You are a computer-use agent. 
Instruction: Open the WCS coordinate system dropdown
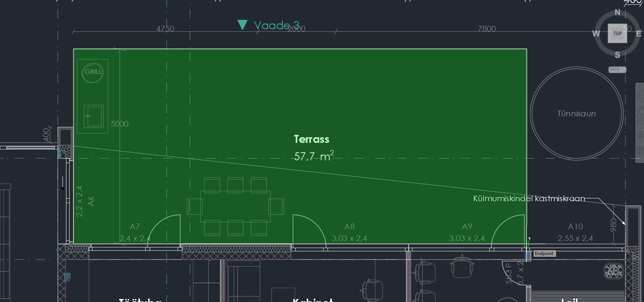[617, 70]
